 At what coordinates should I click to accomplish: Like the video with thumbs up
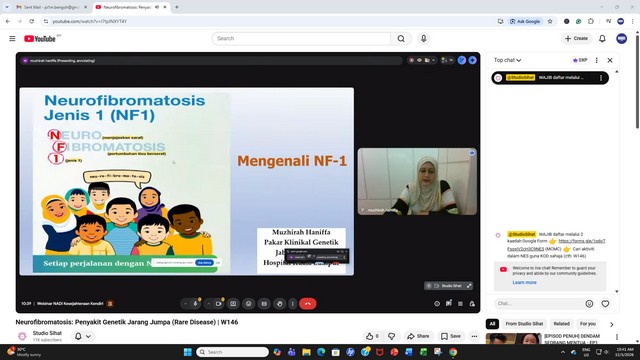[372, 336]
